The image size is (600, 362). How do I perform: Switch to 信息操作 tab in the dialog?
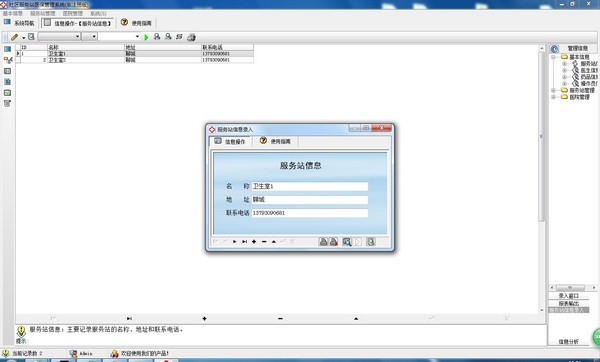(x=230, y=142)
